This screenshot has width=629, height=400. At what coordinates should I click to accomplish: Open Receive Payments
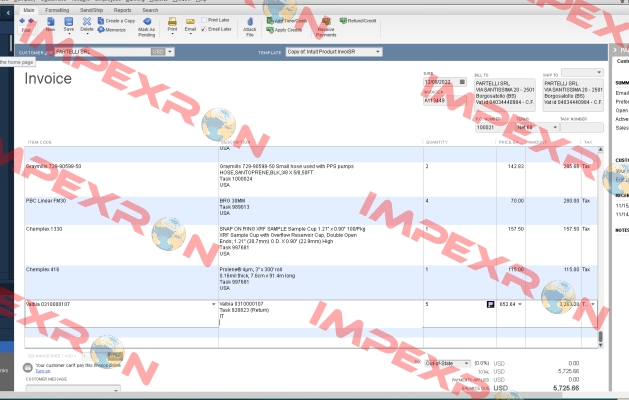pos(326,27)
